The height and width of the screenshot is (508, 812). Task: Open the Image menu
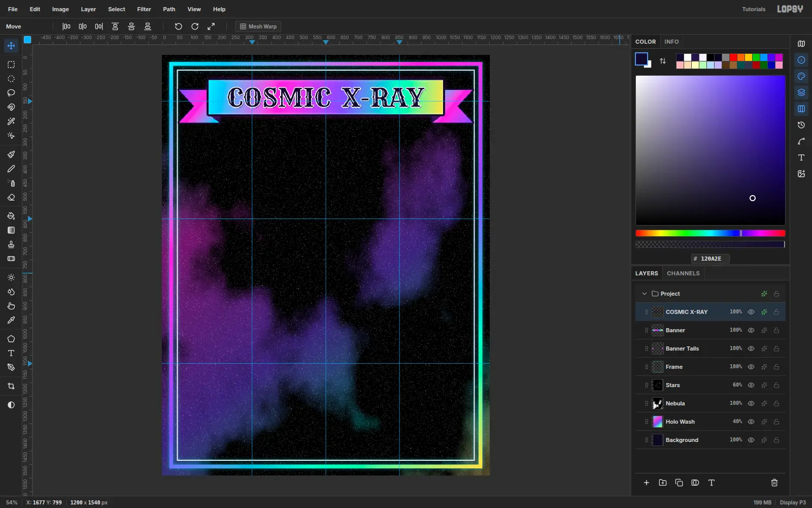[x=60, y=9]
